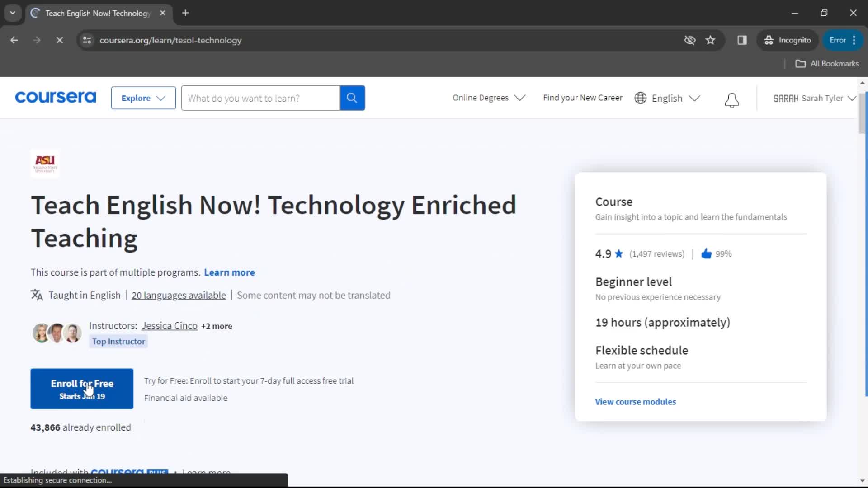This screenshot has height=488, width=868.
Task: Select the Teach English Now browser tab
Action: pos(98,13)
